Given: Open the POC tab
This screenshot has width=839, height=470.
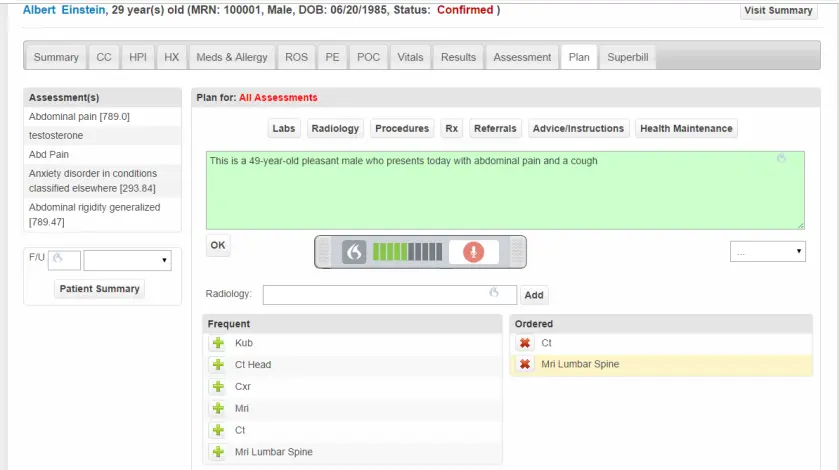Looking at the screenshot, I should point(369,57).
